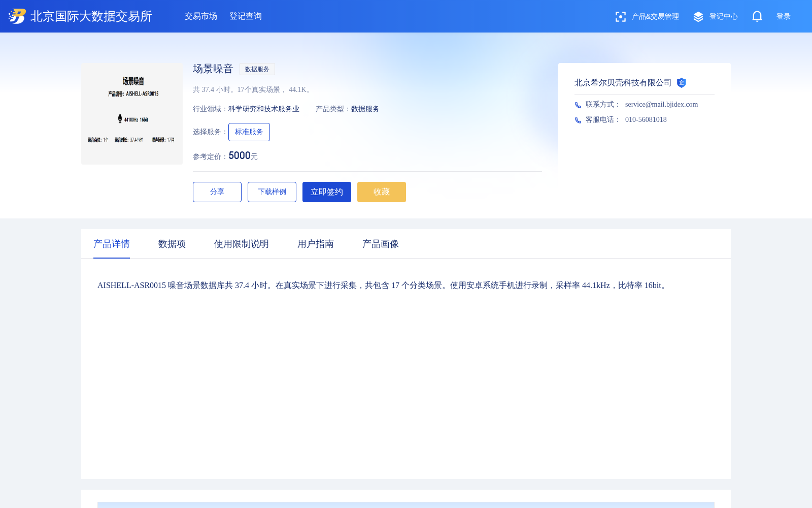Go to 产品&交易管理
Screen dimensions: 812x508
click(x=655, y=16)
